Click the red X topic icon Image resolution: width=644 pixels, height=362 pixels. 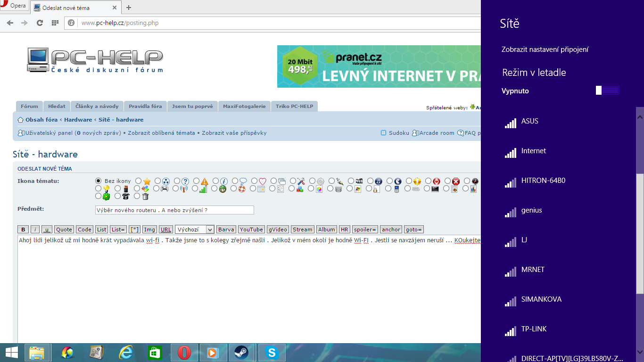pyautogui.click(x=456, y=181)
